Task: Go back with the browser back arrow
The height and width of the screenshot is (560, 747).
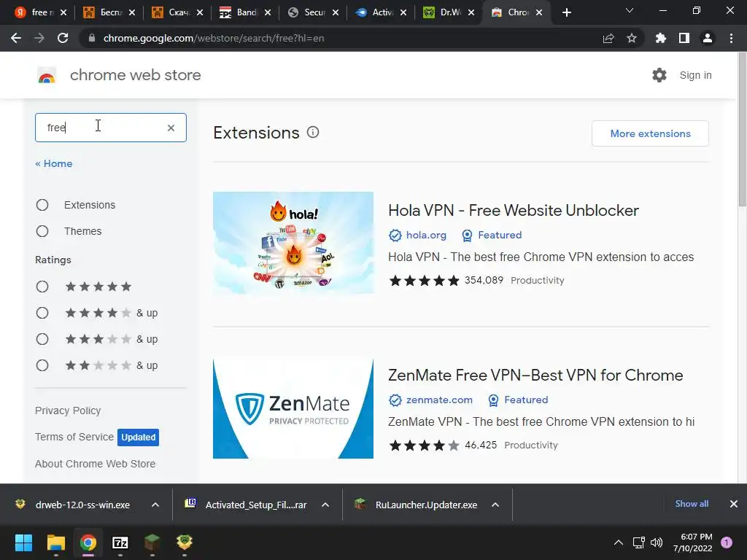Action: (16, 38)
